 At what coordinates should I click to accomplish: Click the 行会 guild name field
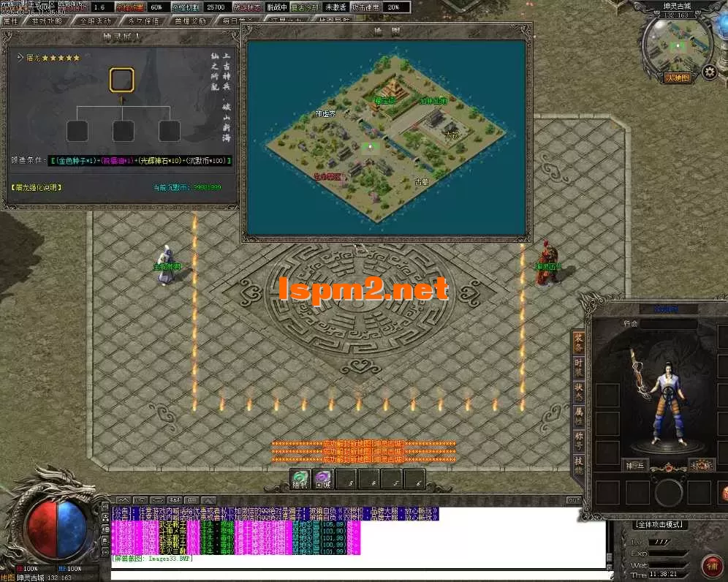(x=669, y=324)
